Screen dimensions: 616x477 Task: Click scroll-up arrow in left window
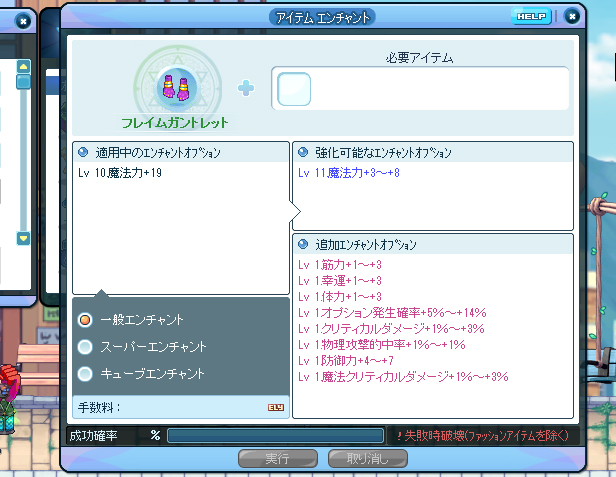(24, 66)
